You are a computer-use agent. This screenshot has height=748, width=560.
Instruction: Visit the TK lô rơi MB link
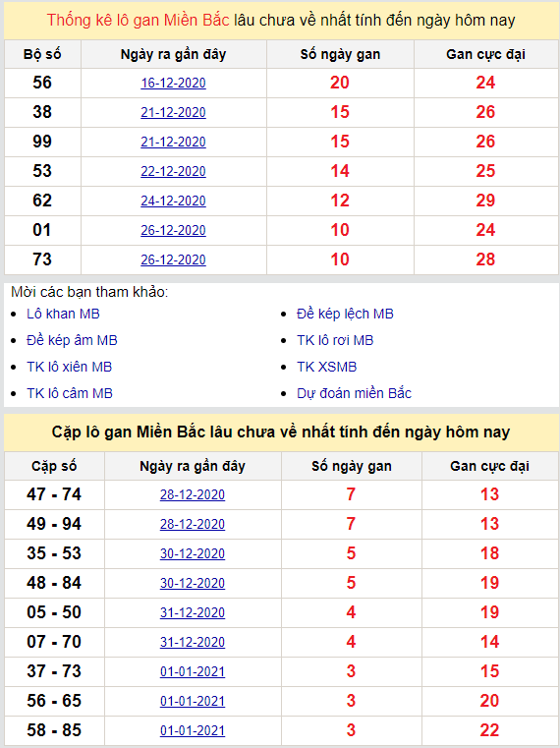click(x=335, y=341)
